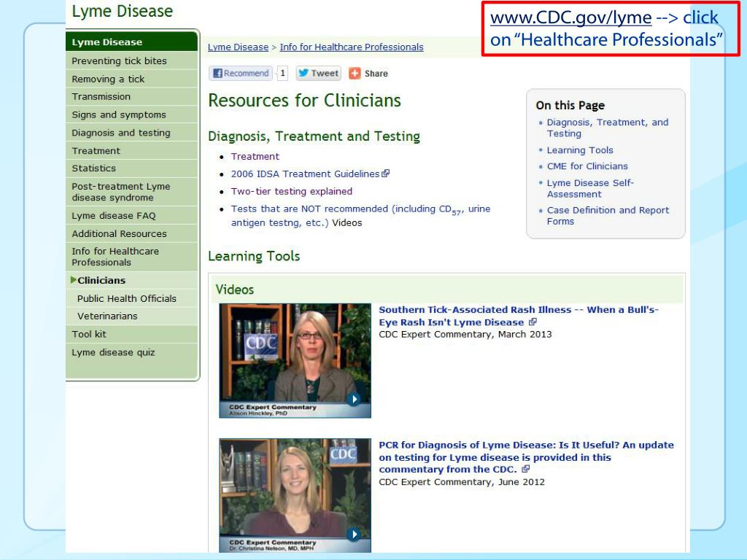Select the Clinicians arrow item in sidebar
The height and width of the screenshot is (560, 747).
(131, 280)
